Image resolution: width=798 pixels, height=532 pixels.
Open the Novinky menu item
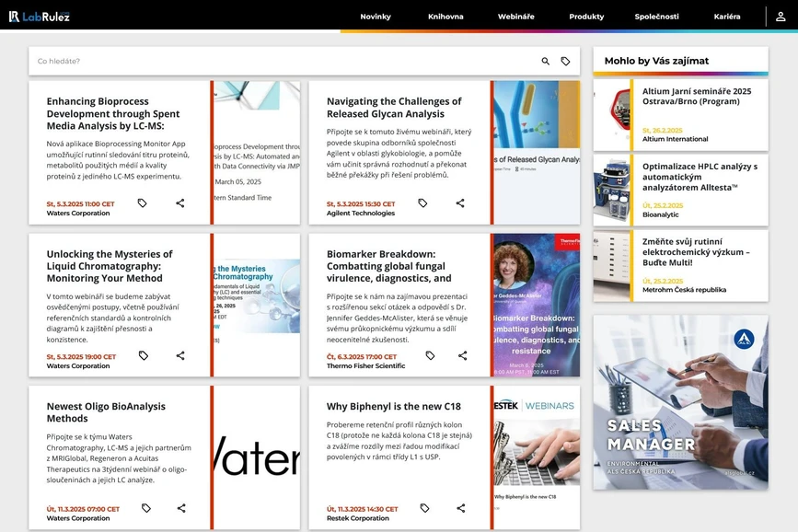376,17
